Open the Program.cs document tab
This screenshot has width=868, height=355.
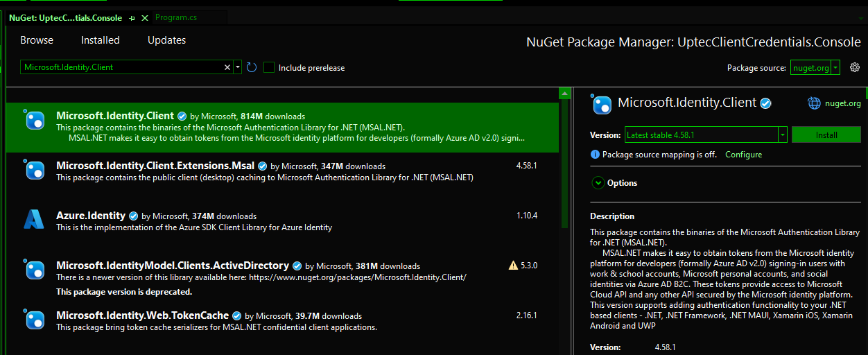point(176,17)
